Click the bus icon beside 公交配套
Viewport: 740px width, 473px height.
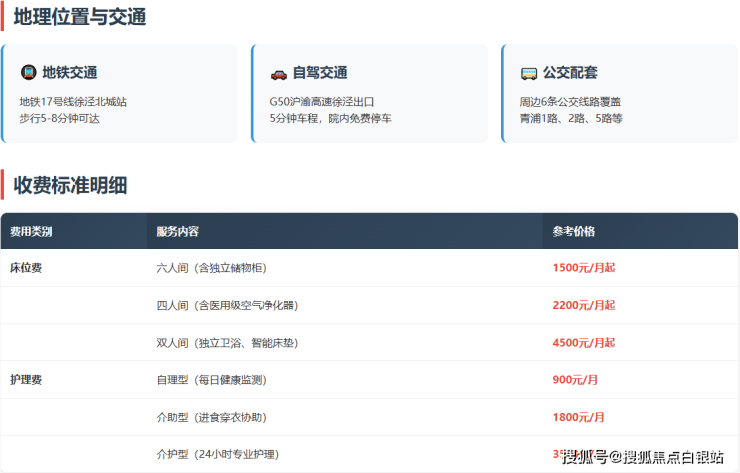(528, 73)
